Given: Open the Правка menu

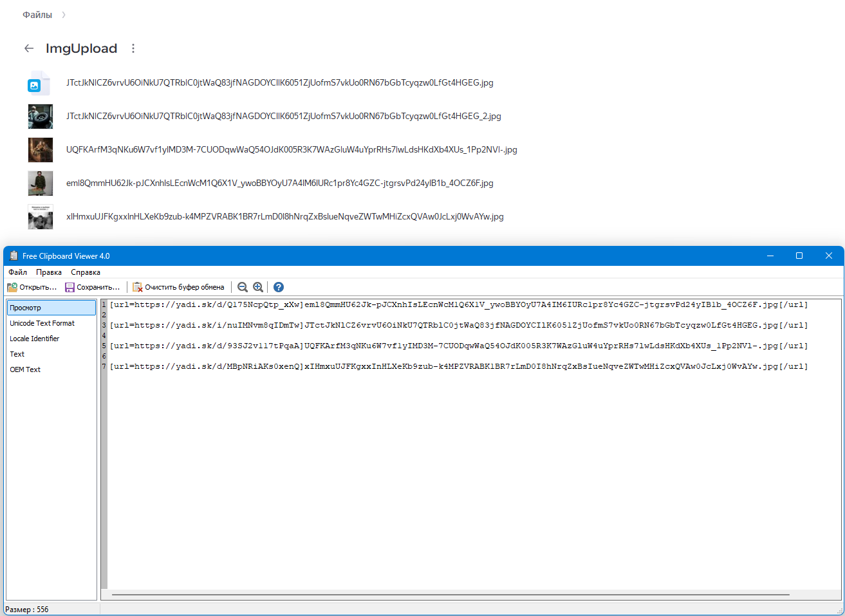Looking at the screenshot, I should pos(49,272).
